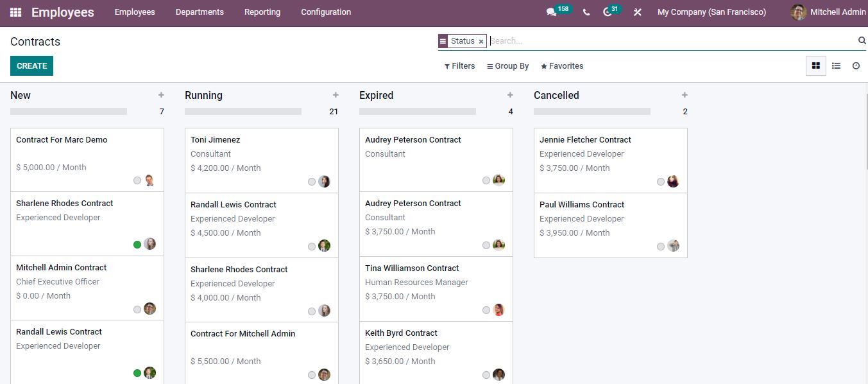The width and height of the screenshot is (868, 384).
Task: Click inside the search input field
Action: pos(577,40)
